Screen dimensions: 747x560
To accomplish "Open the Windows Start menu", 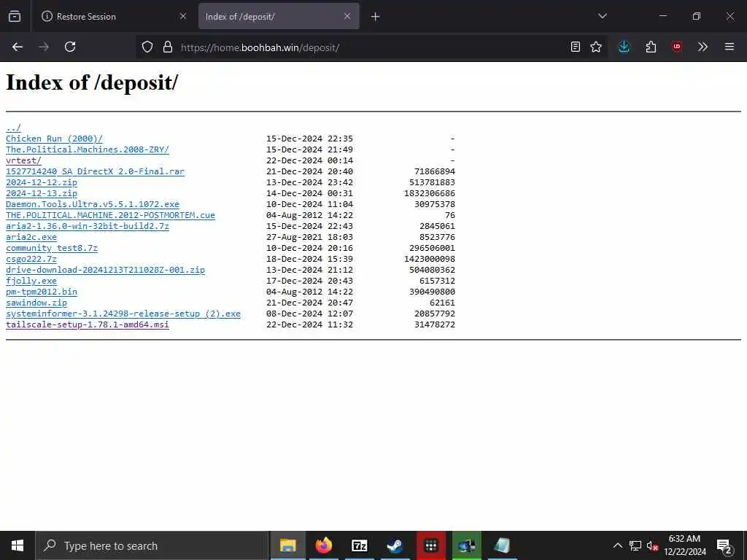I will coord(18,545).
